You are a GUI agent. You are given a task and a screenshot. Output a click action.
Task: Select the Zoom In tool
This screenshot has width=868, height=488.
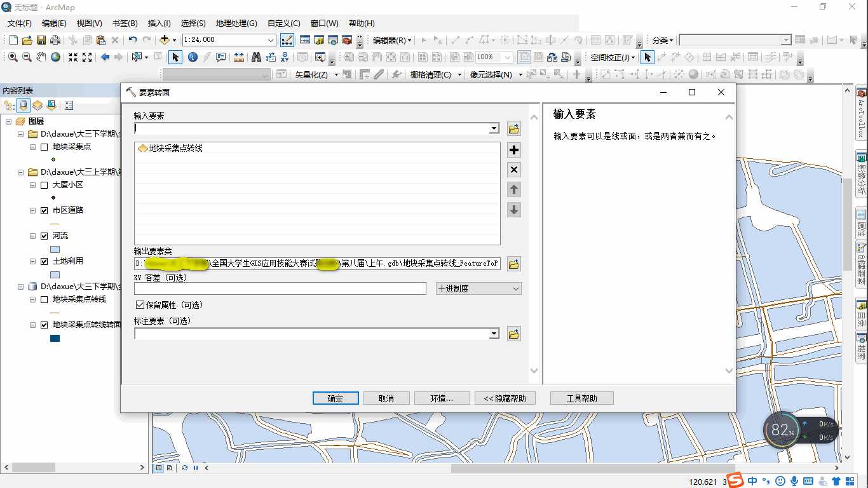pyautogui.click(x=13, y=57)
